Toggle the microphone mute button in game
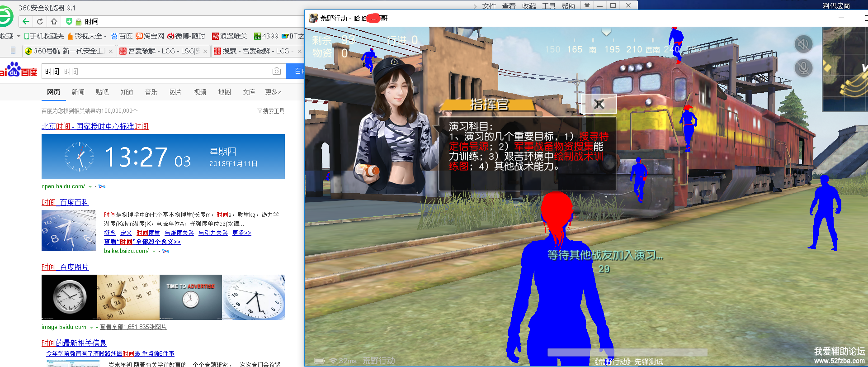This screenshot has width=868, height=367. point(803,68)
